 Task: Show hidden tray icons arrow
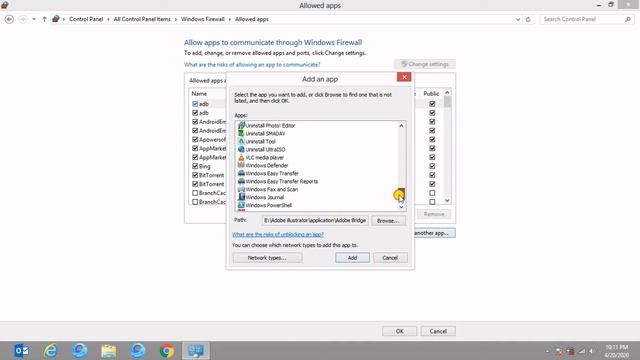[548, 351]
